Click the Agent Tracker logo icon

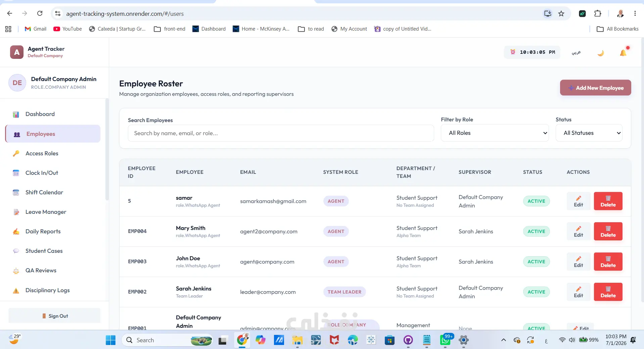click(17, 52)
